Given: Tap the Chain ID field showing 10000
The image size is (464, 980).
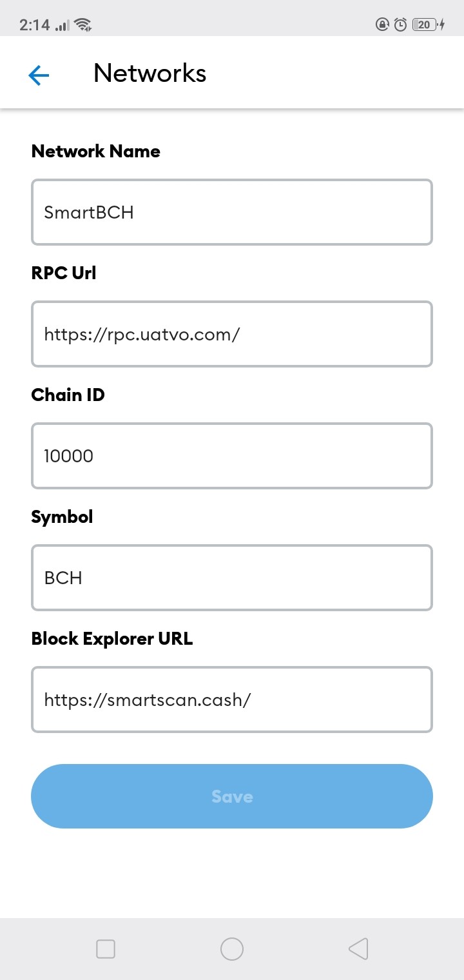Looking at the screenshot, I should (x=232, y=456).
